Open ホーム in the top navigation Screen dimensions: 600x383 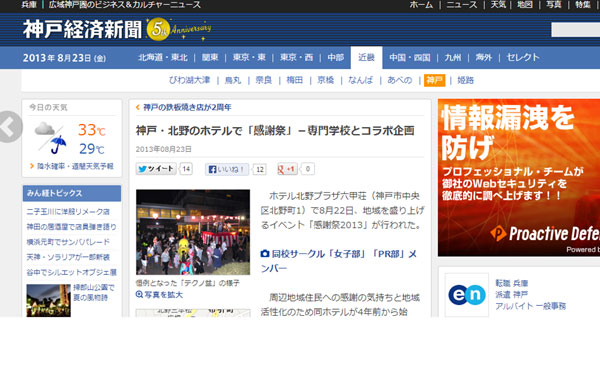click(421, 5)
